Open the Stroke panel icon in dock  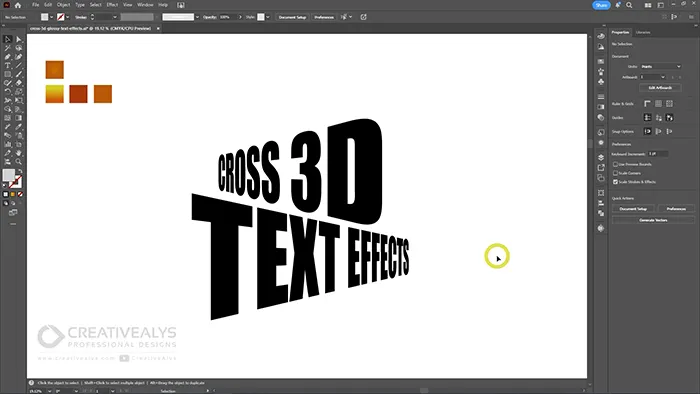tap(601, 97)
